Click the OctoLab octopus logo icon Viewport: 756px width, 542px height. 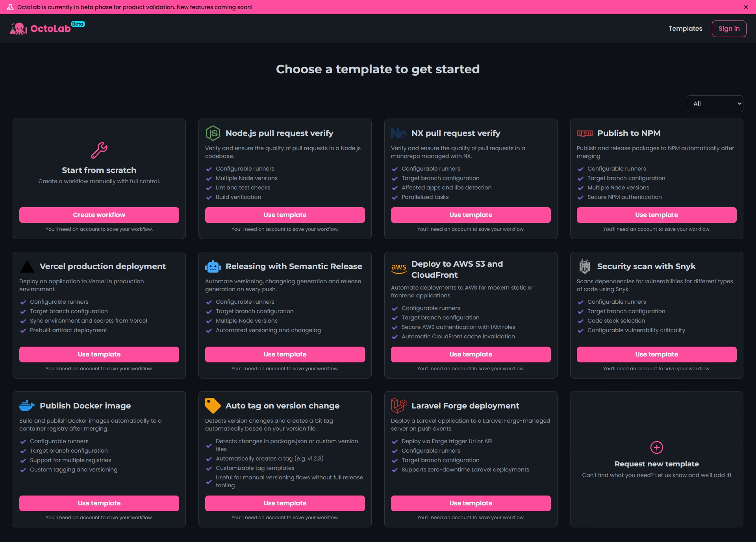click(18, 29)
